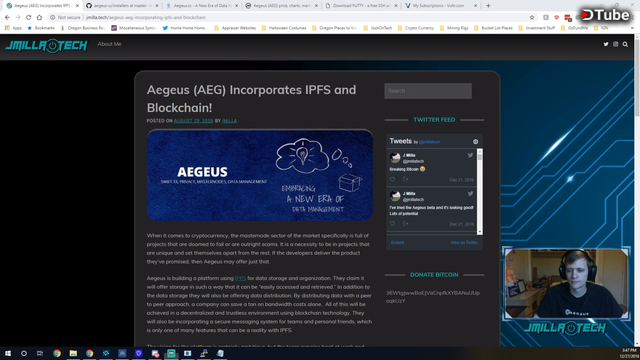Image resolution: width=640 pixels, height=360 pixels.
Task: Open the browser home page icon
Action: [x=39, y=18]
